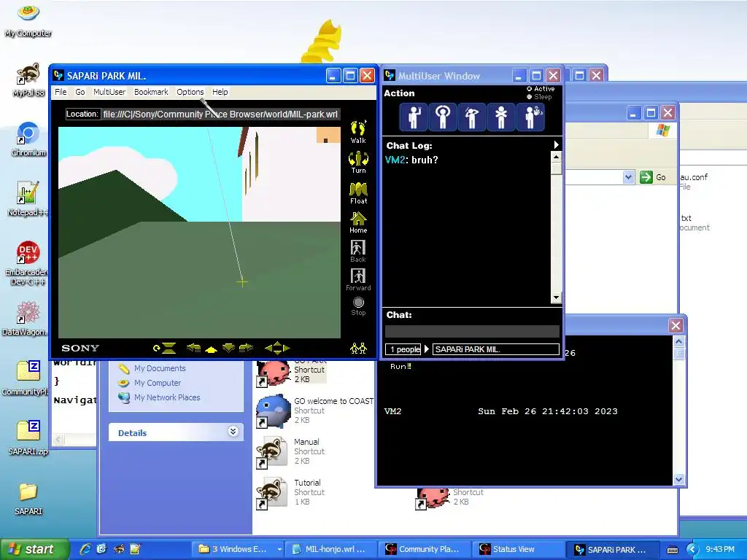Image resolution: width=747 pixels, height=560 pixels.
Task: Open the 3 Windows Explorer taskbar group dropdown
Action: 279,549
